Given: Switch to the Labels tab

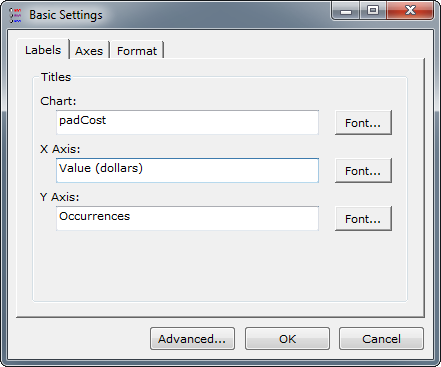Looking at the screenshot, I should coord(43,50).
